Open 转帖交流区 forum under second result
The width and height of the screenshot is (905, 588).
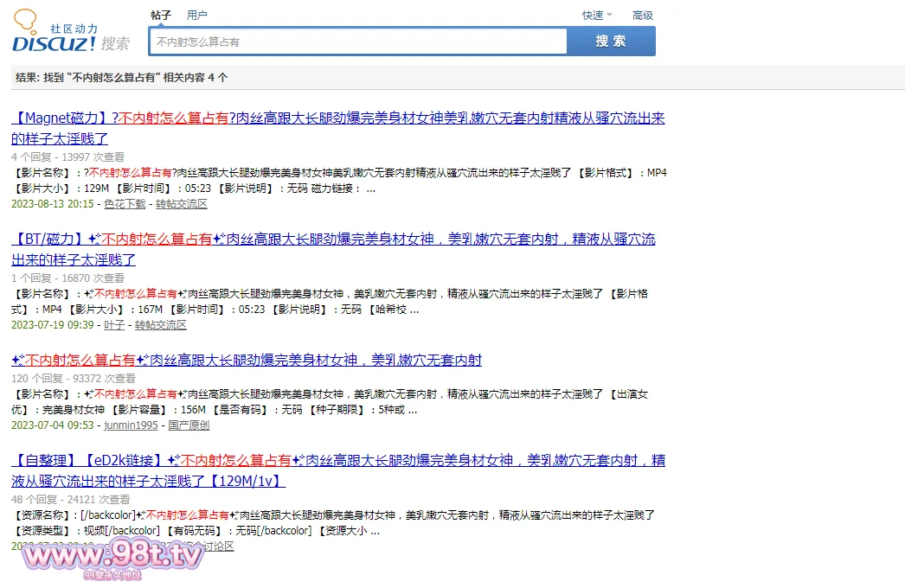(161, 325)
